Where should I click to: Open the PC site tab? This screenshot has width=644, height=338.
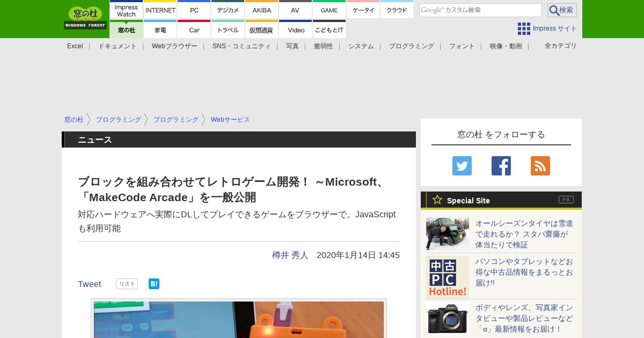click(x=194, y=10)
